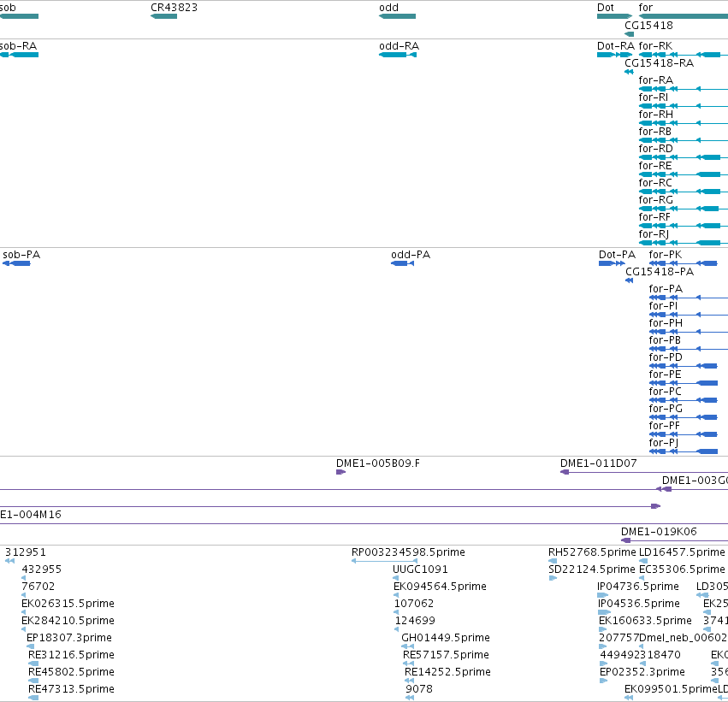Click the for-PK protein label

[x=666, y=255]
